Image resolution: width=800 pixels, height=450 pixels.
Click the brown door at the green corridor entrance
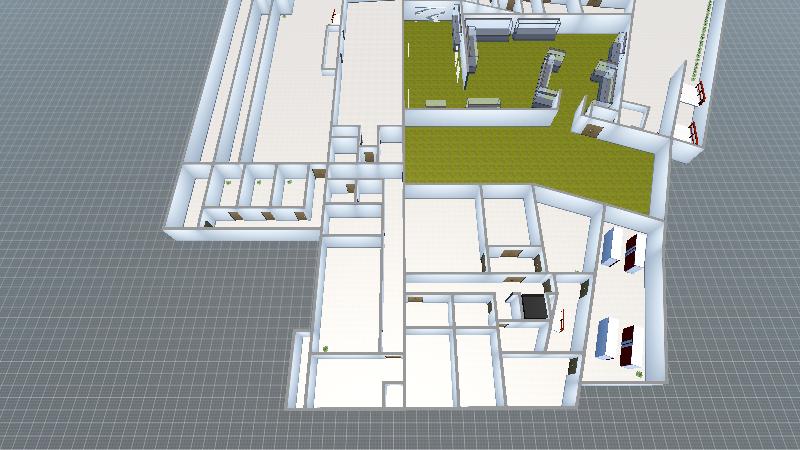tap(593, 129)
